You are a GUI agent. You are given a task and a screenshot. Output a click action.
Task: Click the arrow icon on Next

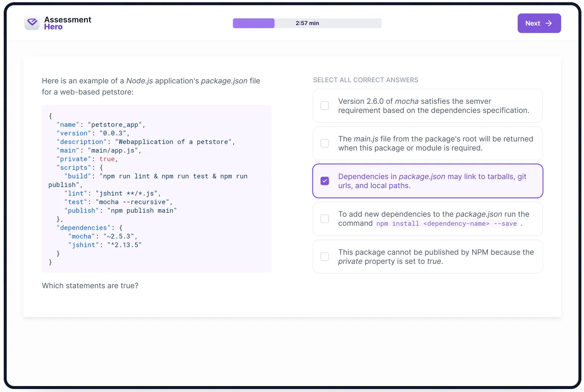point(549,23)
